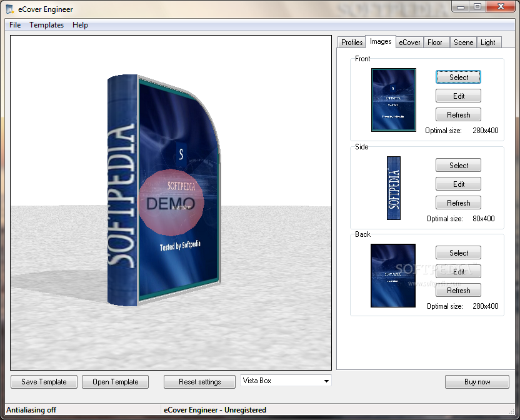Click the Antialiasing off status text

31,410
